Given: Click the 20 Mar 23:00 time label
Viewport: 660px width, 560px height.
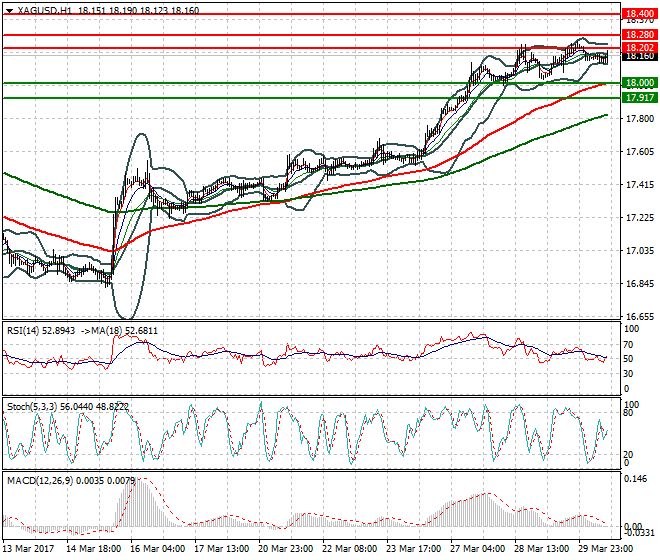Looking at the screenshot, I should [x=285, y=549].
